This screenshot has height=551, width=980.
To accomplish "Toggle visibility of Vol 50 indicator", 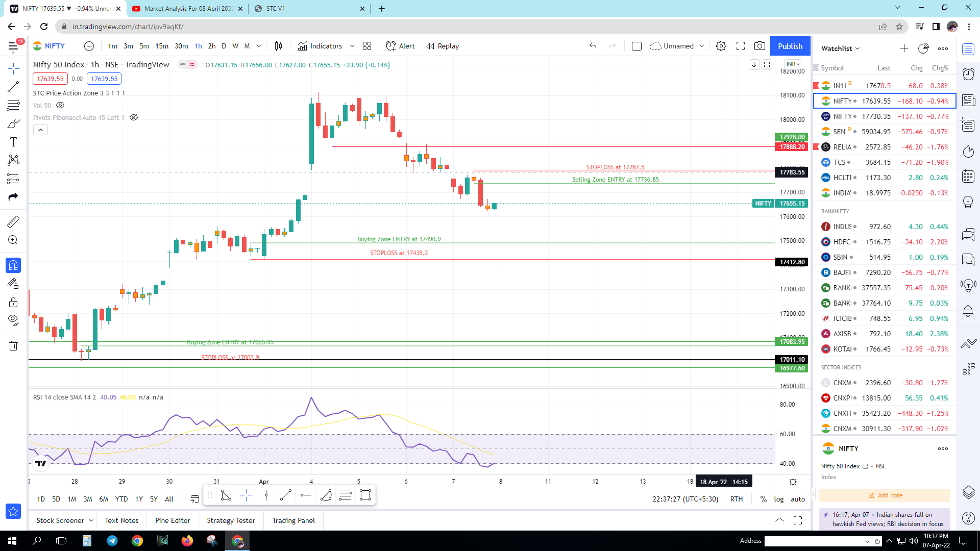I will point(60,105).
